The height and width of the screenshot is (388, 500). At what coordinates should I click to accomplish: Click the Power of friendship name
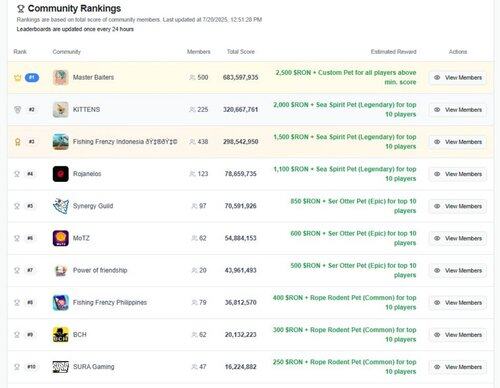tap(100, 270)
